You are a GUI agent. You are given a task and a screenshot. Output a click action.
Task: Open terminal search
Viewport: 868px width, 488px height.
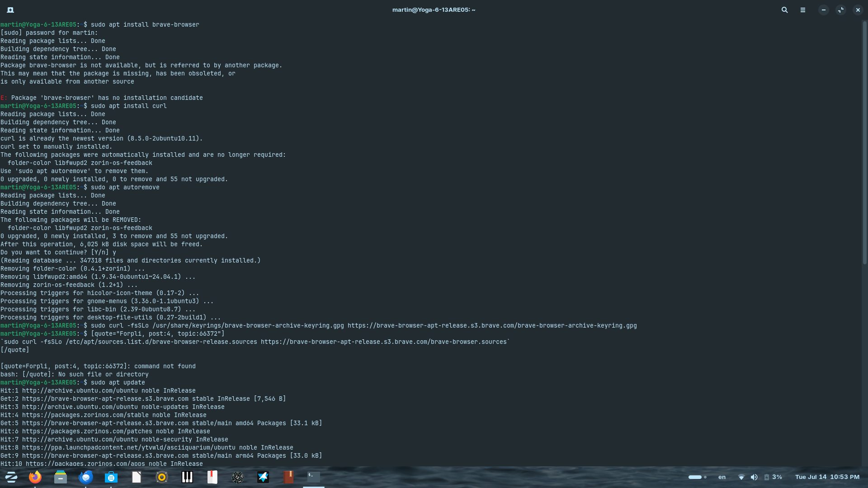click(785, 9)
